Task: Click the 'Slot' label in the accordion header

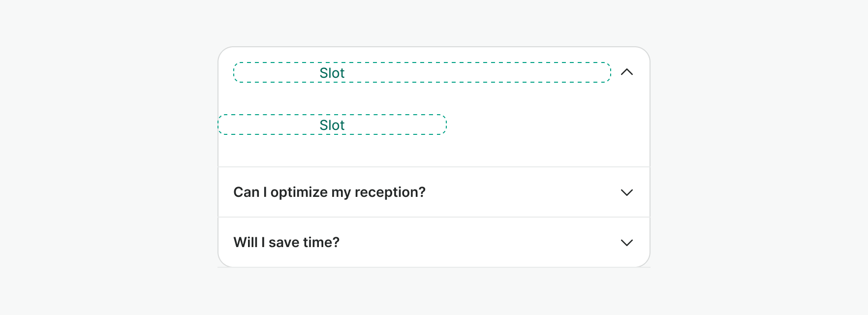Action: pyautogui.click(x=332, y=73)
